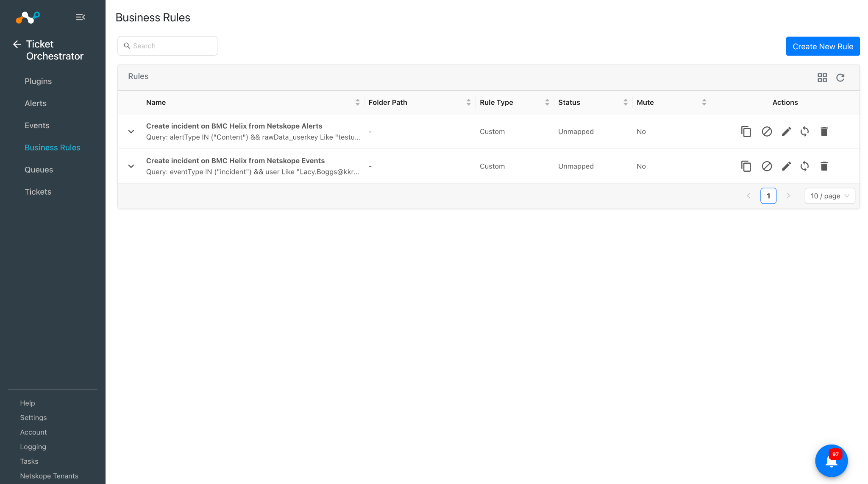Sort rules by Mute column

pyautogui.click(x=704, y=102)
